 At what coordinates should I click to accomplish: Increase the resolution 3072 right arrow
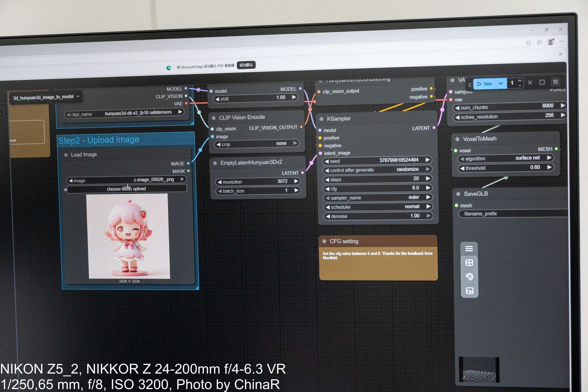296,181
